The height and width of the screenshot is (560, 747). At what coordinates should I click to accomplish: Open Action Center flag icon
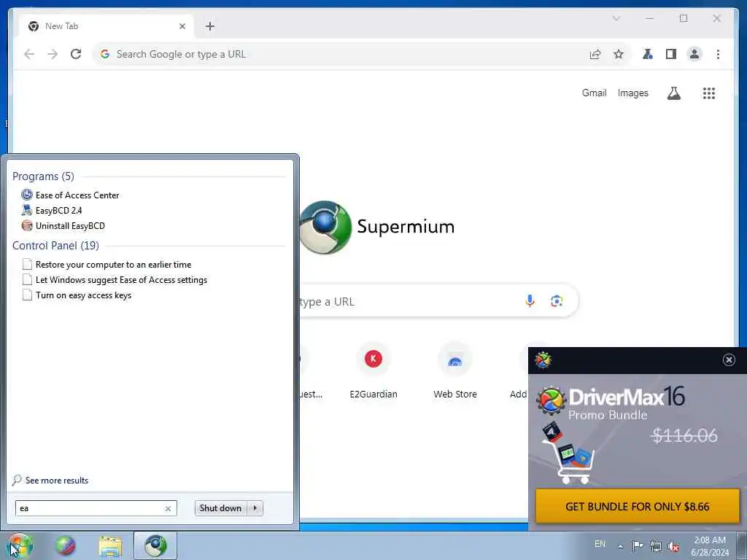638,545
